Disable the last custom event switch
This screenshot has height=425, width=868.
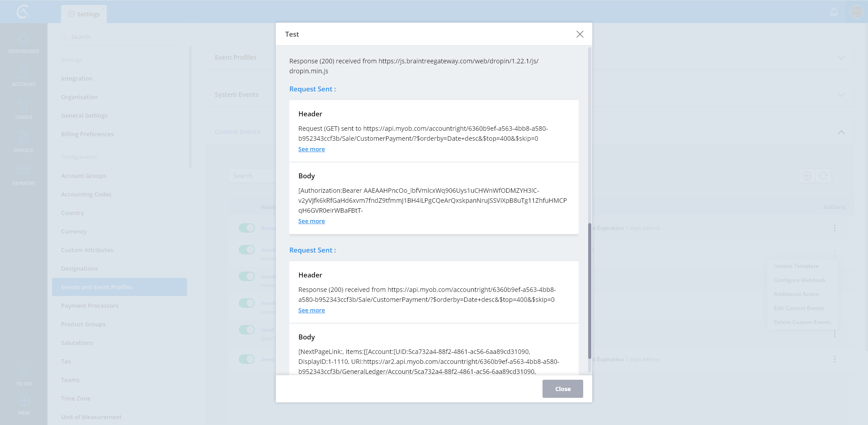(x=247, y=359)
